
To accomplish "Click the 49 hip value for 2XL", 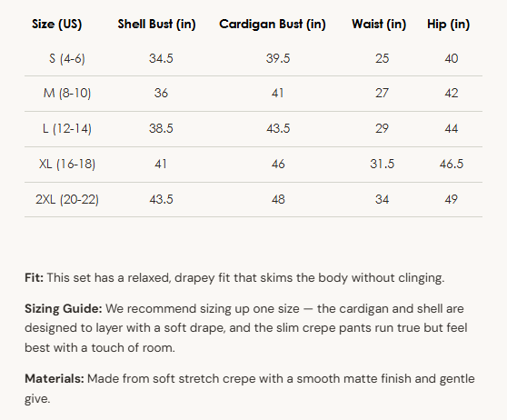I will (452, 199).
